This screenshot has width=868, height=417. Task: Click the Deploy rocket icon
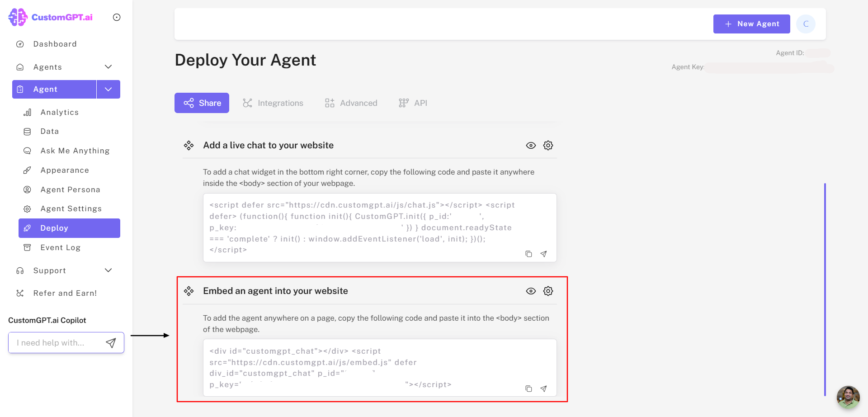pyautogui.click(x=27, y=228)
